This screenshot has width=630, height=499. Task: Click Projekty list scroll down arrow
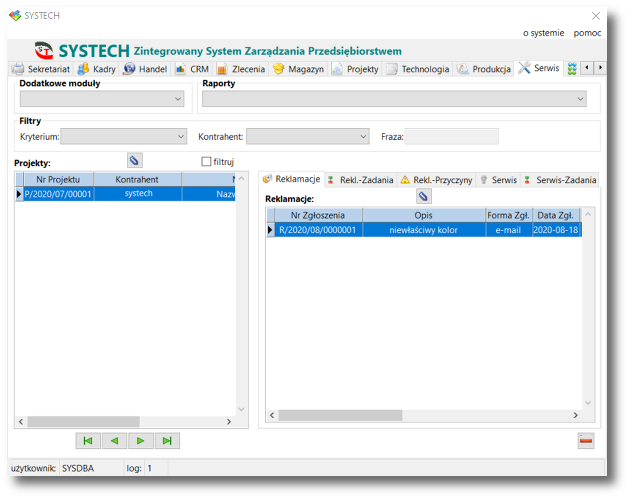click(x=241, y=409)
